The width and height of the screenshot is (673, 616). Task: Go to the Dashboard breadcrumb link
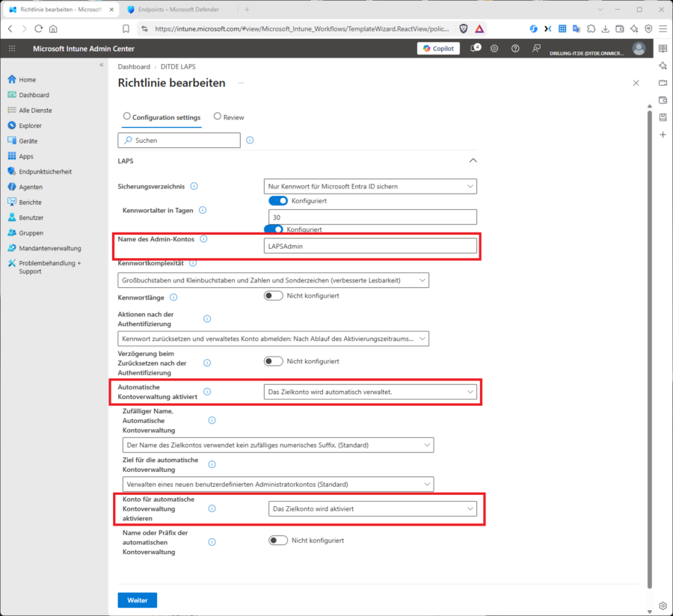(x=134, y=67)
